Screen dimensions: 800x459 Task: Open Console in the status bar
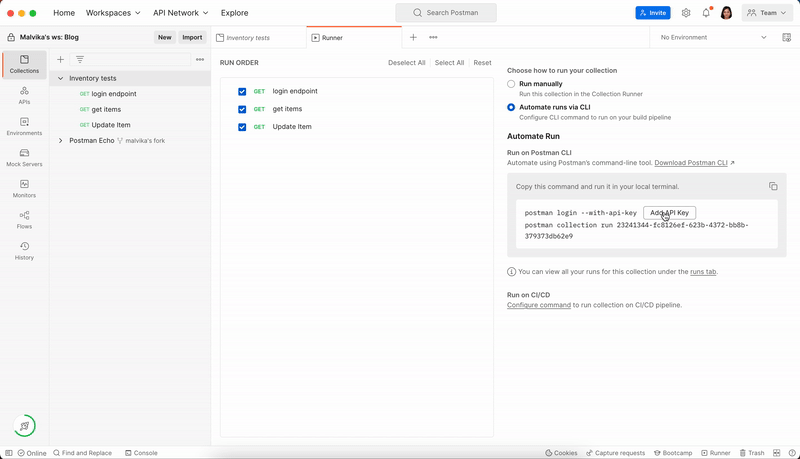(x=141, y=453)
